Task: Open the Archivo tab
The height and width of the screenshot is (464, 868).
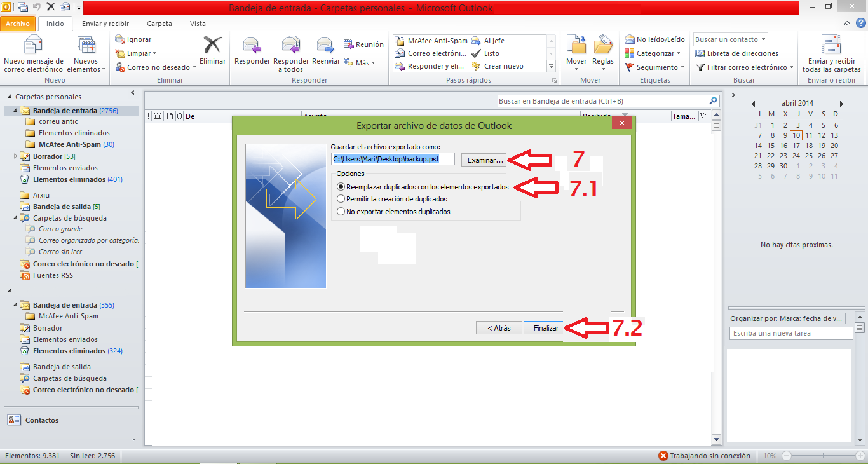Action: click(x=18, y=24)
